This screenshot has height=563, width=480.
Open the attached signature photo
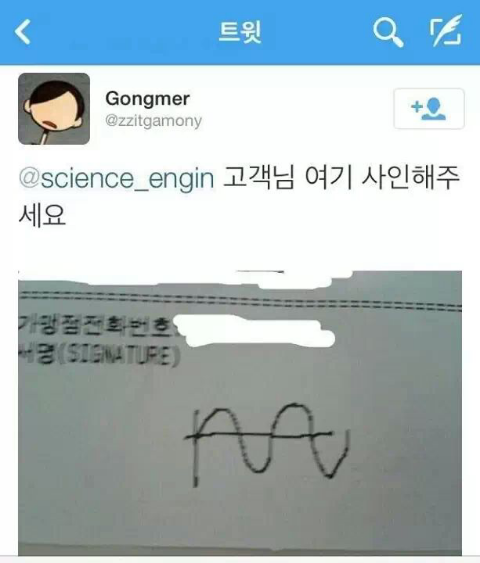pos(240,413)
